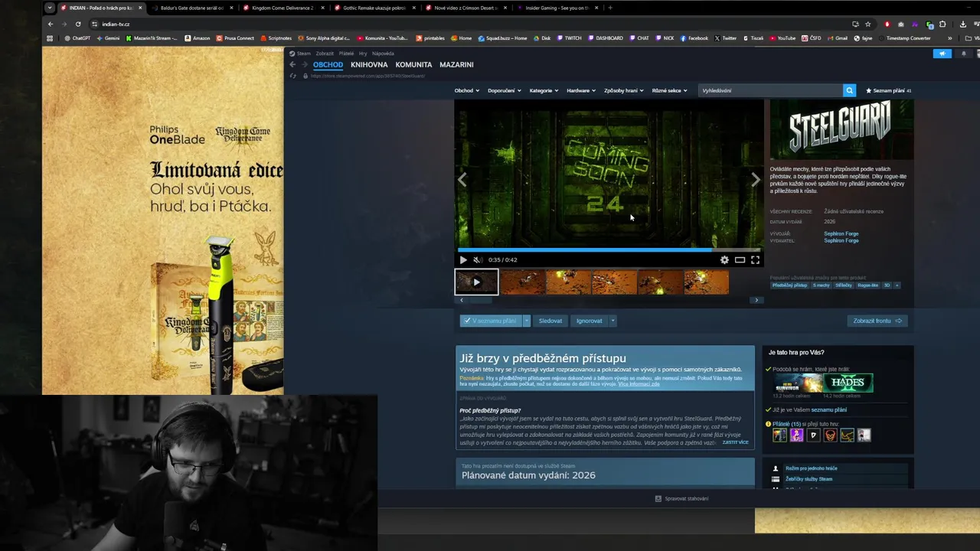Open the 'Rogue-lite' tag
Screen dimensions: 980x551
[867, 285]
